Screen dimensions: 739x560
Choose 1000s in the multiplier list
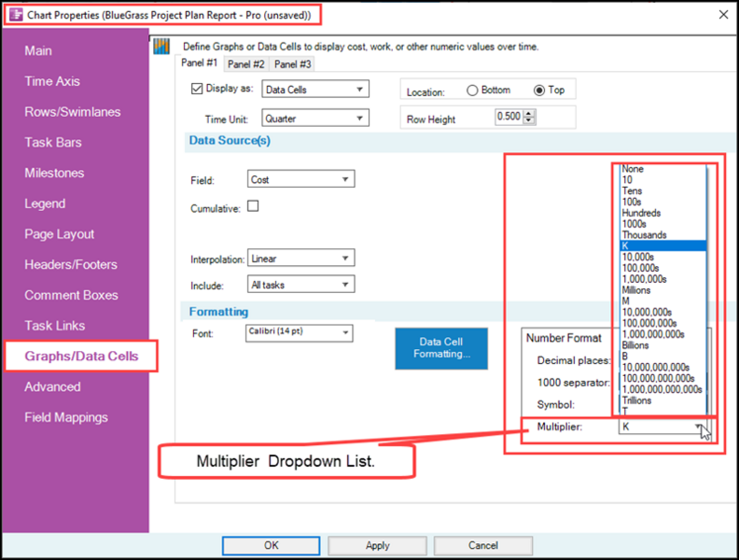coord(662,224)
